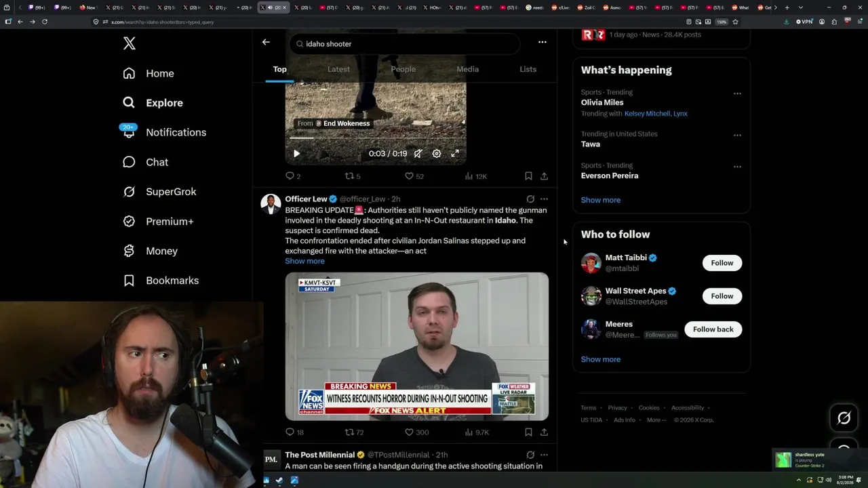
Task: Play the End Wokeness video
Action: pyautogui.click(x=296, y=154)
